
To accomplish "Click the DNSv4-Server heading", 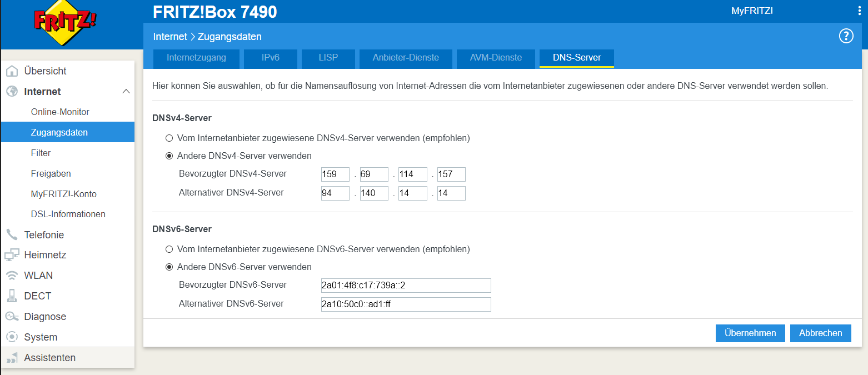I will (182, 118).
